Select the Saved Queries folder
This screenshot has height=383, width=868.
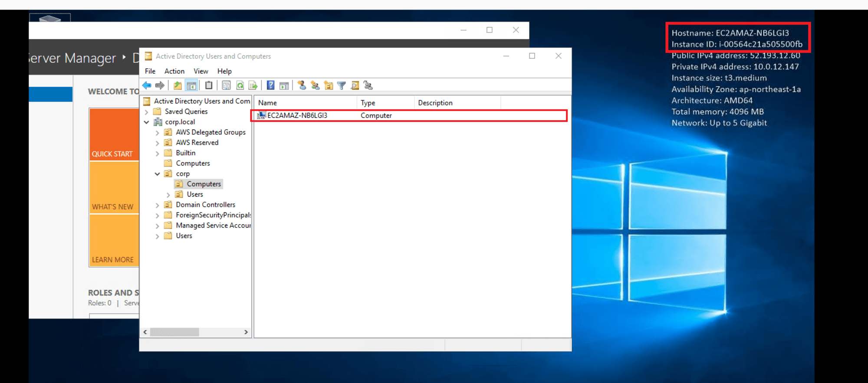(x=186, y=111)
